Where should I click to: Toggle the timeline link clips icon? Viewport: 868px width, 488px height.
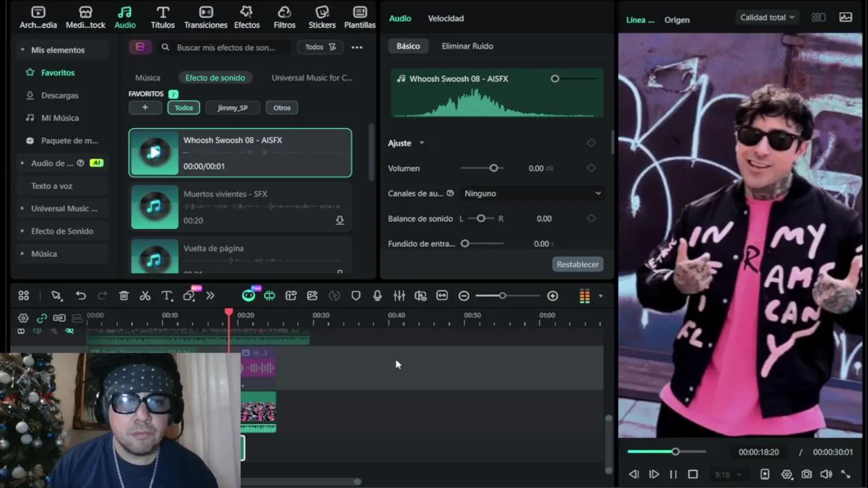41,318
